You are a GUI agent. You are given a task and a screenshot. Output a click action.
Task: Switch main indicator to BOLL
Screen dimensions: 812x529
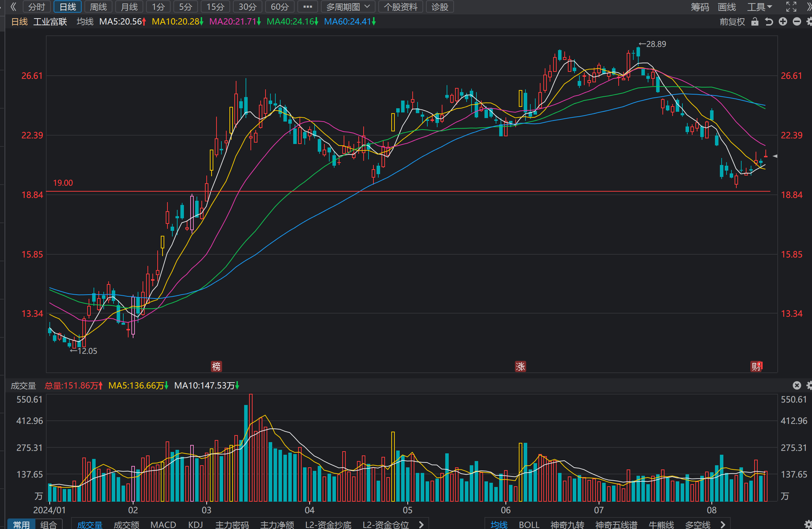click(529, 524)
